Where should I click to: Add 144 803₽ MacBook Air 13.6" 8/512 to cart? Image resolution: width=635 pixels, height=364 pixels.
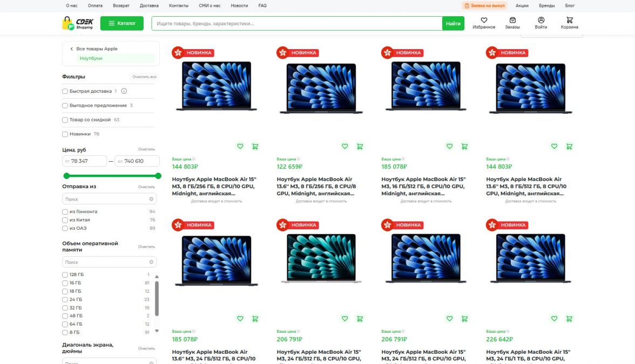(569, 147)
